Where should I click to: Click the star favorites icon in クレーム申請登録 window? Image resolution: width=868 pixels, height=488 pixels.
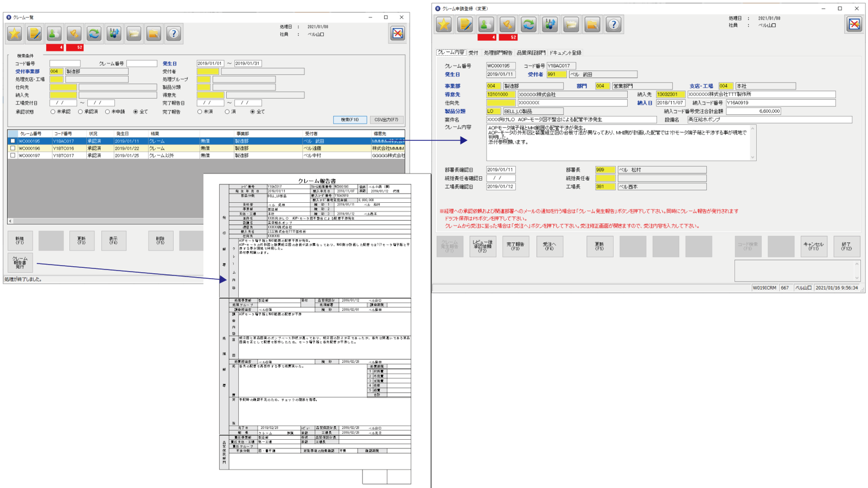(444, 24)
